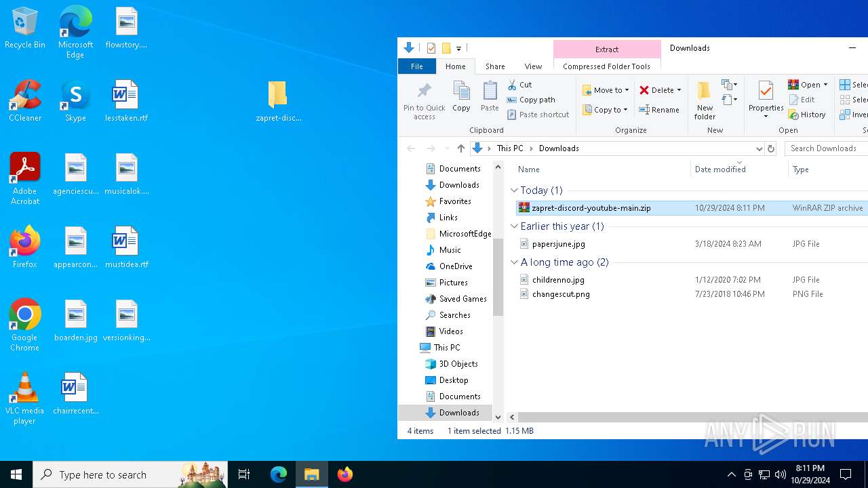Click the Properties ribbon icon
Viewport: 868px width, 488px height.
766,100
